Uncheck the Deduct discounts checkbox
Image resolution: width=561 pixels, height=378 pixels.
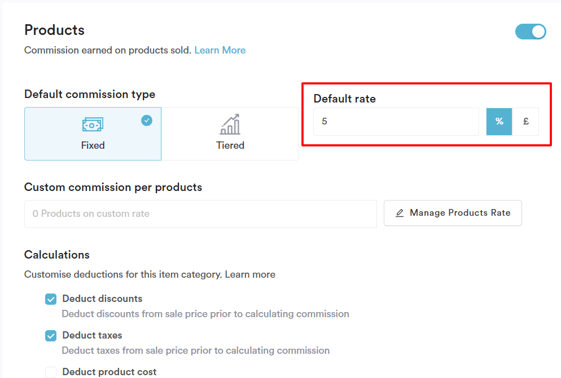click(51, 299)
